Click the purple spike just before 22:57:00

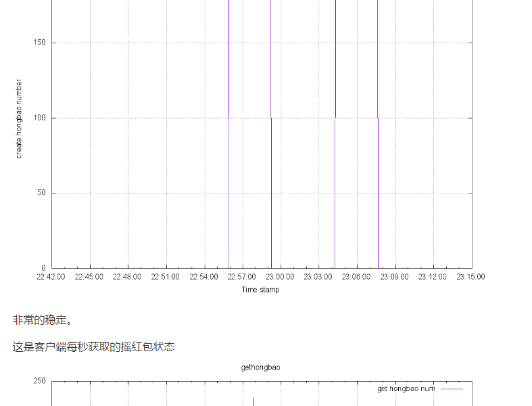click(x=228, y=134)
